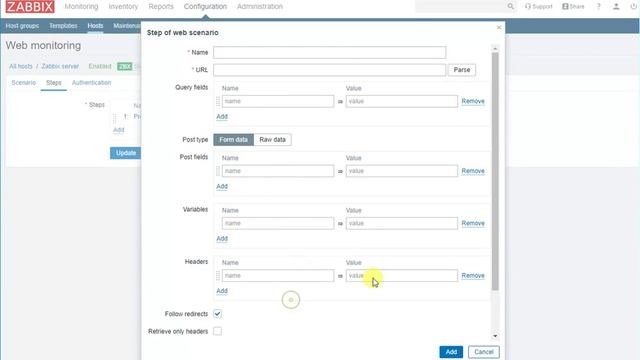Grab the Post fields row drag handle
This screenshot has height=360, width=640.
point(218,171)
